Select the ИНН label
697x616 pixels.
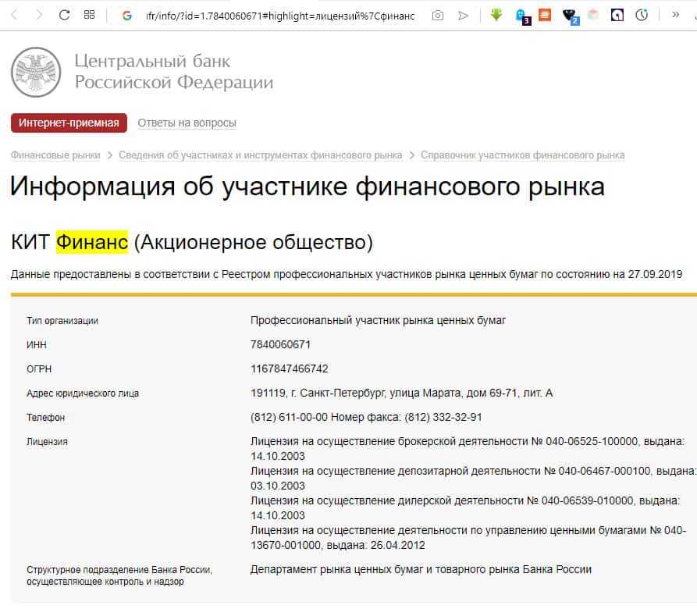click(37, 344)
